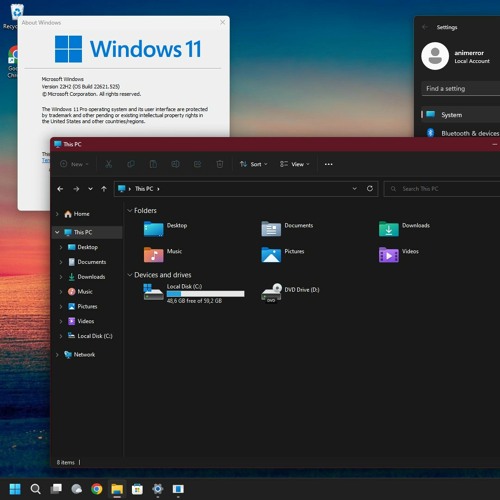Go forward with the right arrow button
This screenshot has height=500, width=500.
76,189
